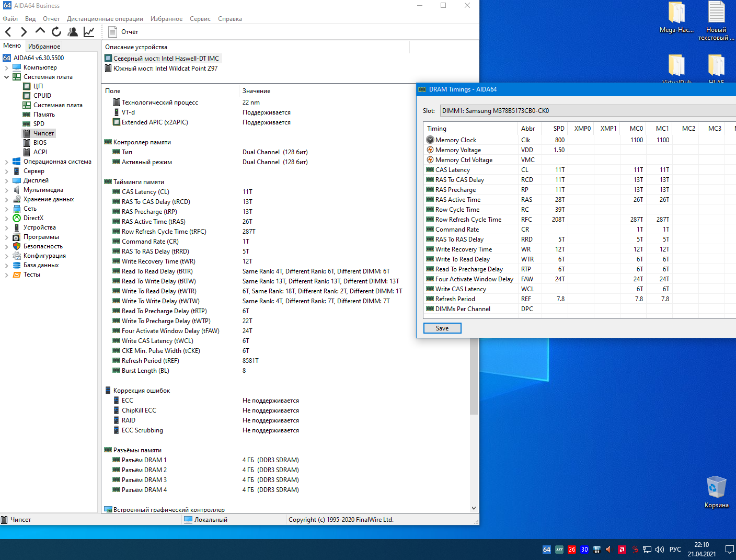
Task: Collapse the Системная плата top-level node
Action: pos(6,77)
